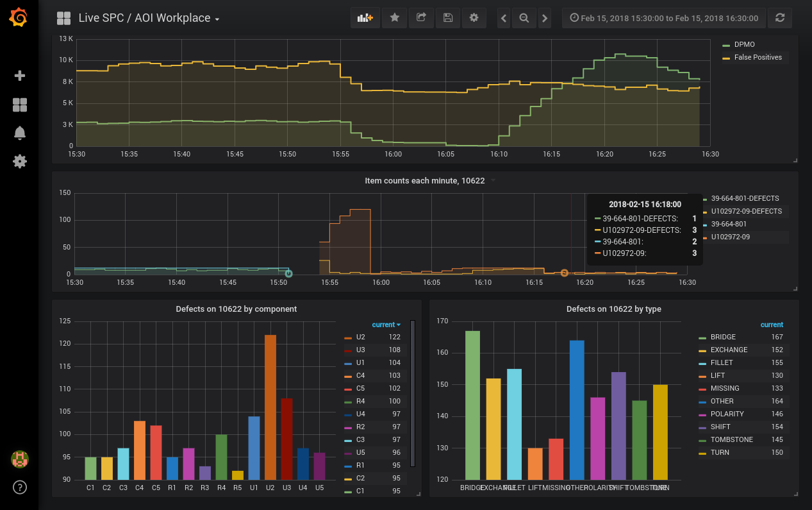Toggle 39-664-801-DEFECTS legend series
Screen dimensions: 812x510
[745, 198]
